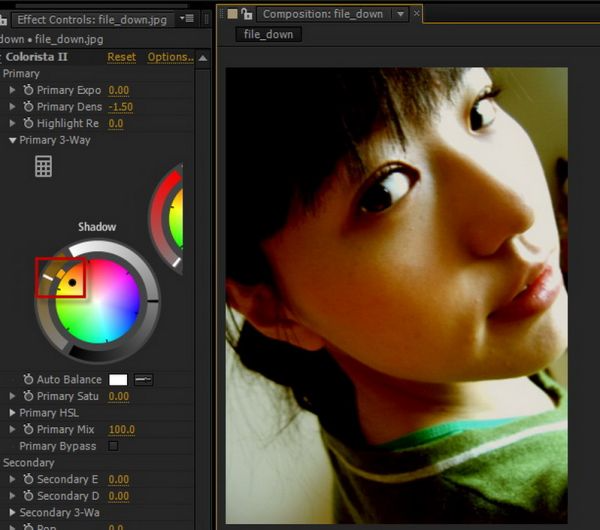The width and height of the screenshot is (600, 530).
Task: Toggle the Composition panel lock icon
Action: [247, 14]
